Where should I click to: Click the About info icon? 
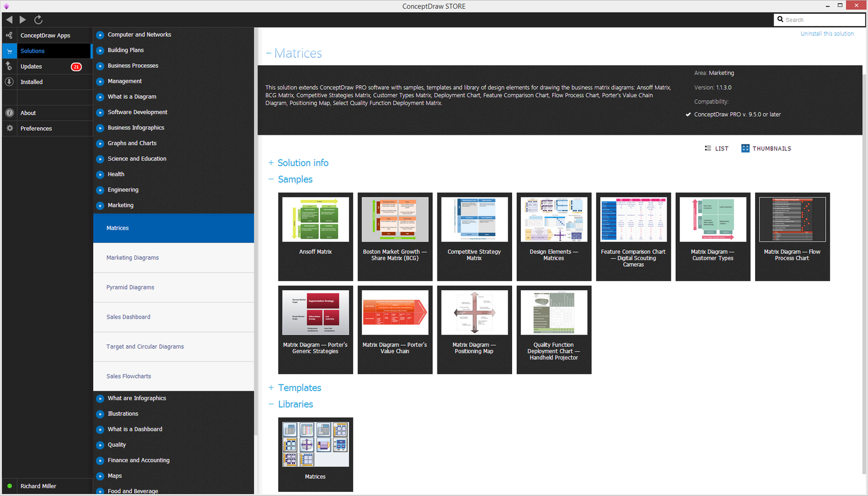9,113
